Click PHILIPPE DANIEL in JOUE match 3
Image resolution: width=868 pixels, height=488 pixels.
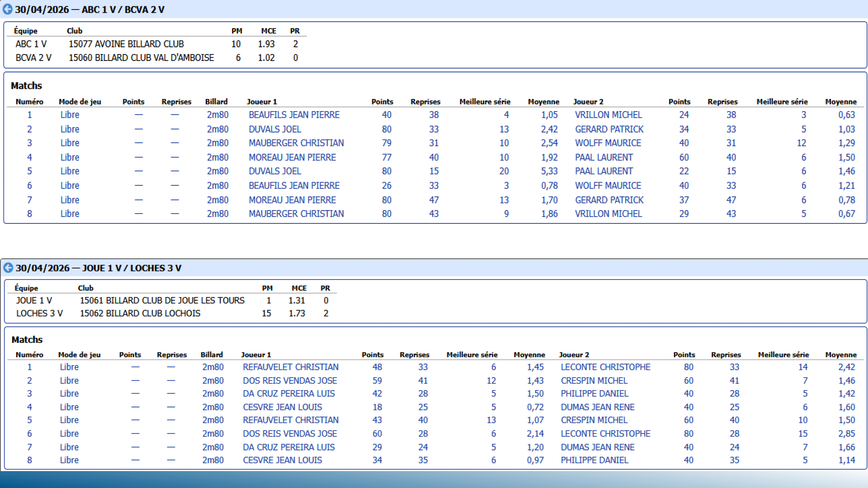[x=594, y=394]
